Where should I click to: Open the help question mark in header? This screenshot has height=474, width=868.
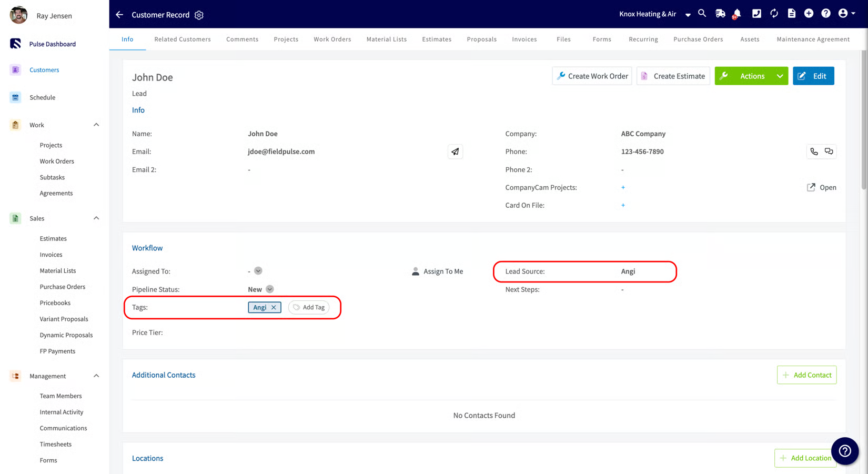coord(826,14)
